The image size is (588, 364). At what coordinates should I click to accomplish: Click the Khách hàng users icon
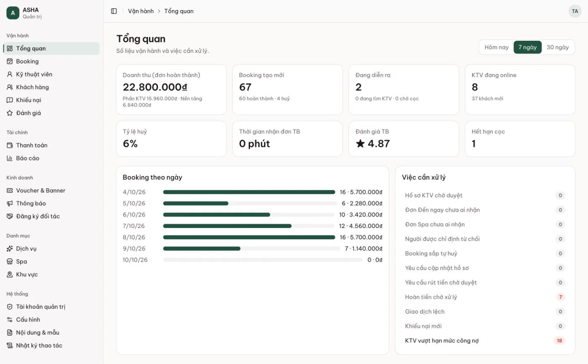pos(10,87)
